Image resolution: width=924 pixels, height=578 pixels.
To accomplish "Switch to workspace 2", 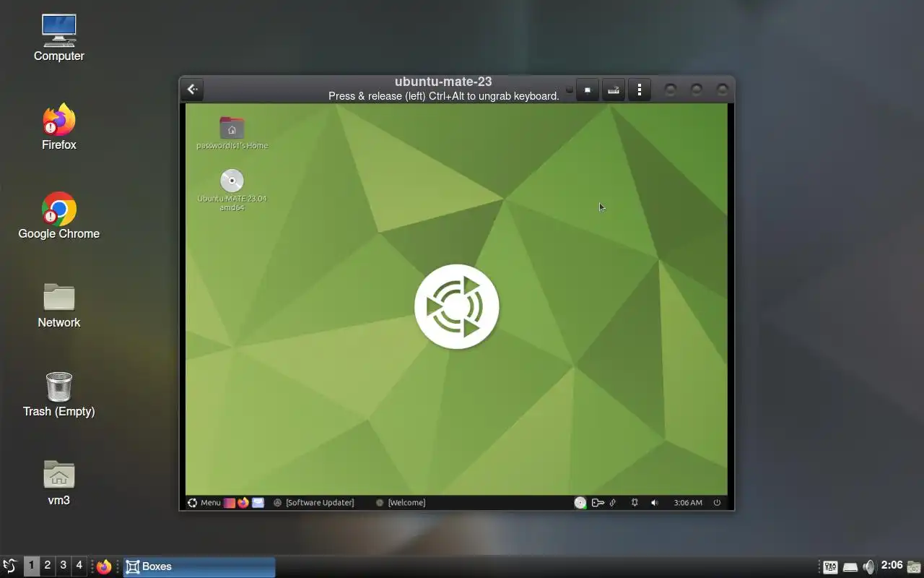I will click(47, 566).
